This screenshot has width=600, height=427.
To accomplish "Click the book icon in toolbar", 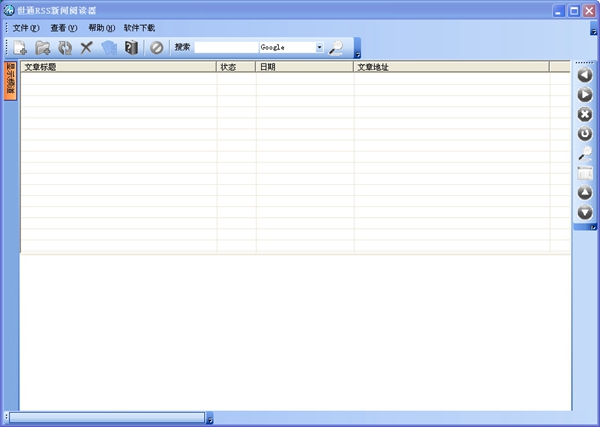I will click(x=131, y=47).
